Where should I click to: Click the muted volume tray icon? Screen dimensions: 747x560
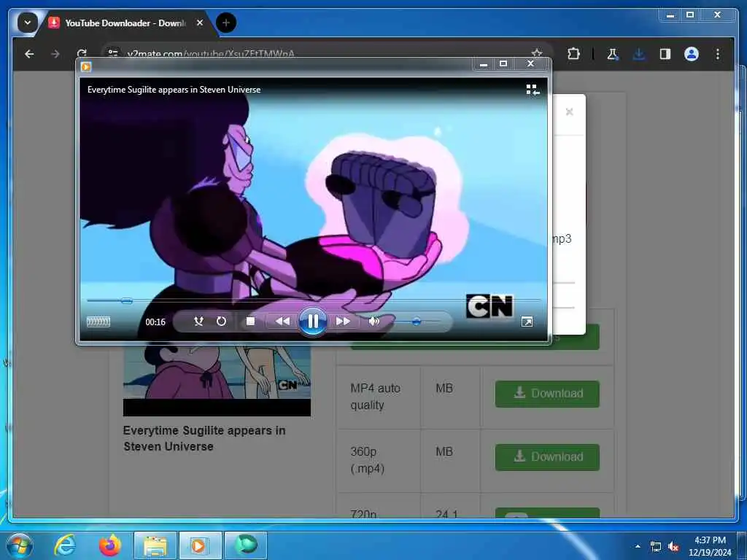[673, 547]
